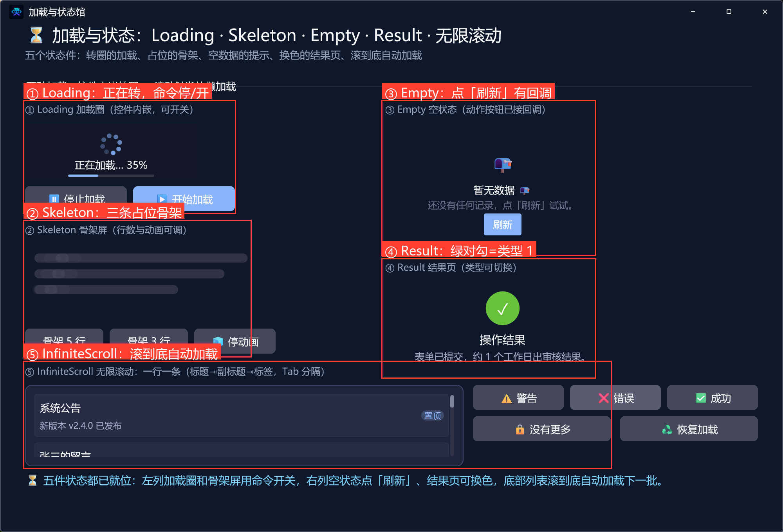
Task: Click the 正在加载... 35% text
Action: 111,165
